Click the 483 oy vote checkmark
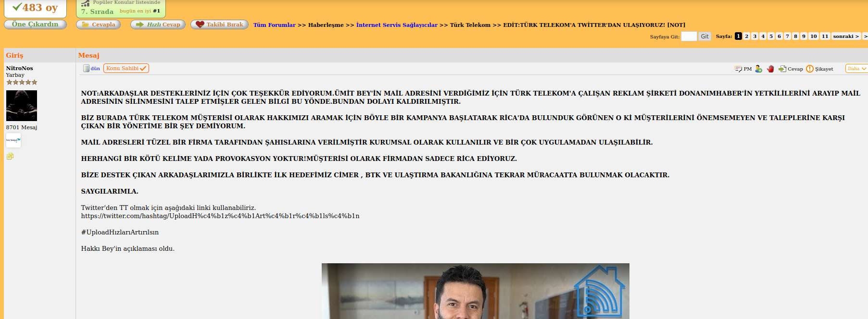 click(17, 7)
